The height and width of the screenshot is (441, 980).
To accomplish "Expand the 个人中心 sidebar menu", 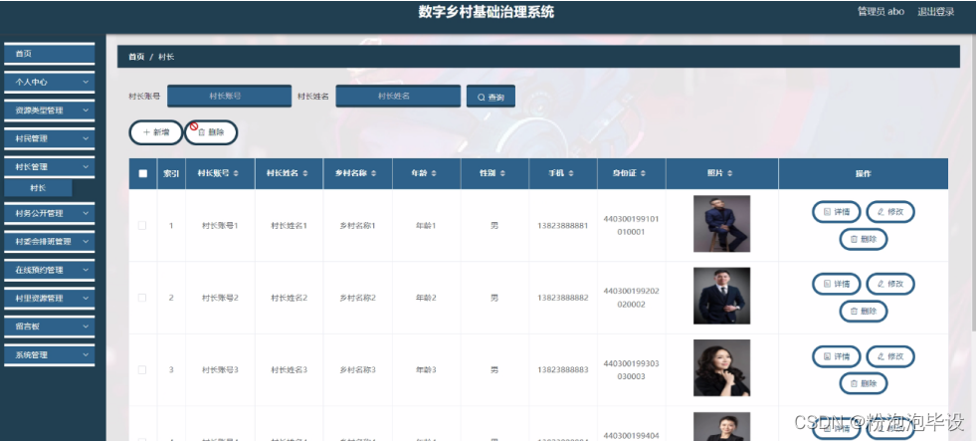I will pyautogui.click(x=50, y=82).
